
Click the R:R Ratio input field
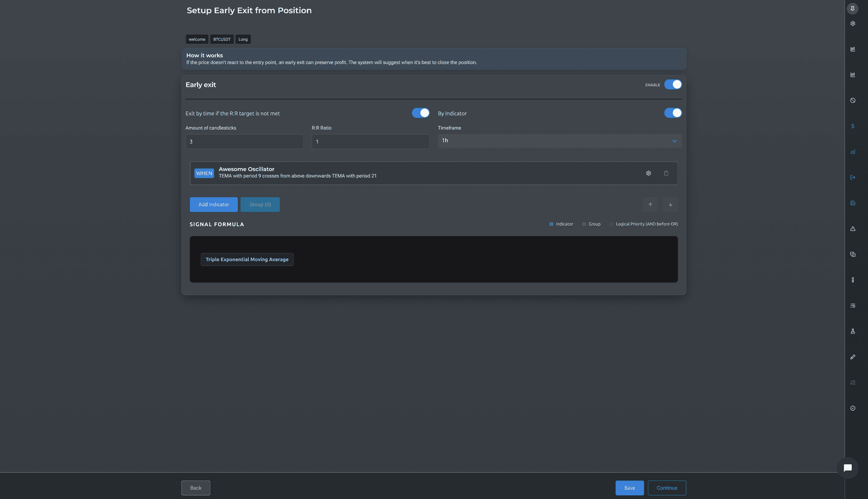[370, 142]
